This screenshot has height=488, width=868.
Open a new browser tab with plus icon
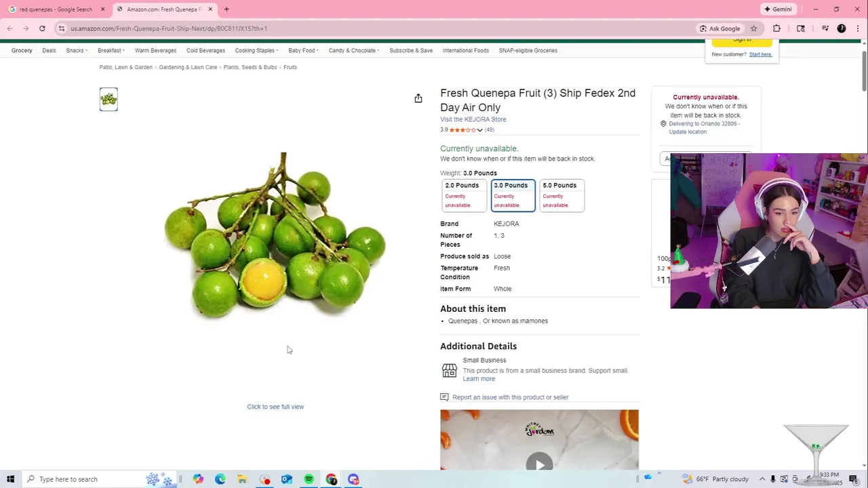click(226, 9)
